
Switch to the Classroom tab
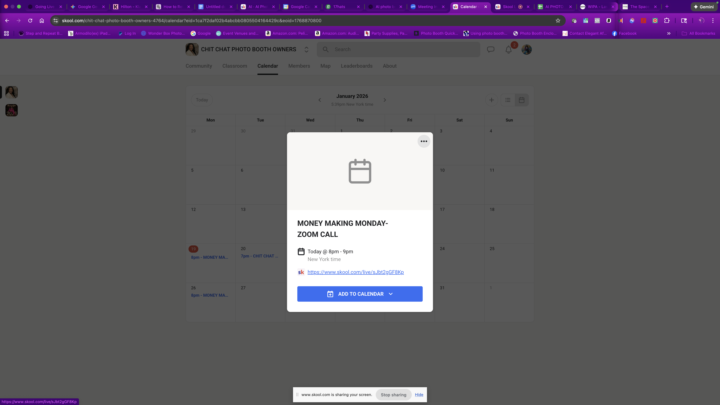[235, 66]
